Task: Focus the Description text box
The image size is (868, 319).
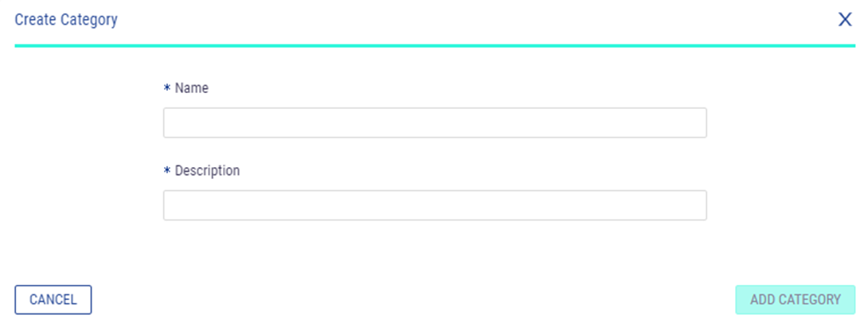Action: click(434, 205)
